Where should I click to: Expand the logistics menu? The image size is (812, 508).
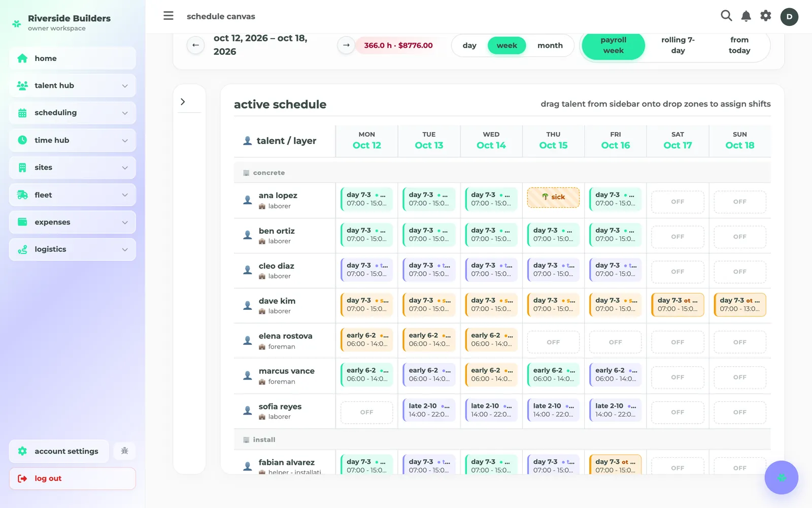click(73, 249)
